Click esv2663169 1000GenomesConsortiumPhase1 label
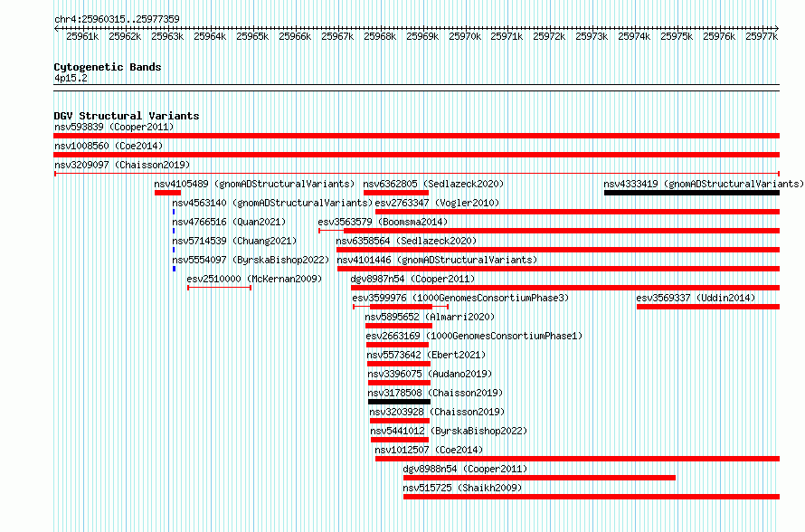 474,336
